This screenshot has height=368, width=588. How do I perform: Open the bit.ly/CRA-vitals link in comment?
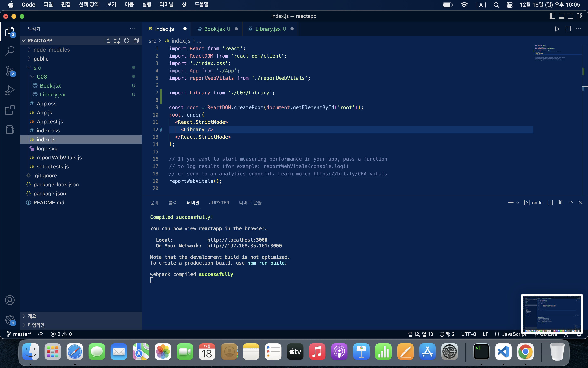click(x=350, y=174)
